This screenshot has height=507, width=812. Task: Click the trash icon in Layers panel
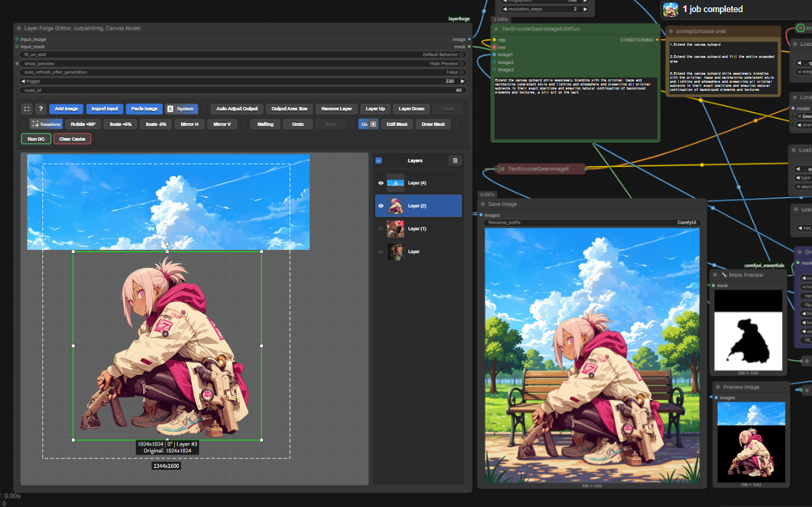pyautogui.click(x=455, y=161)
